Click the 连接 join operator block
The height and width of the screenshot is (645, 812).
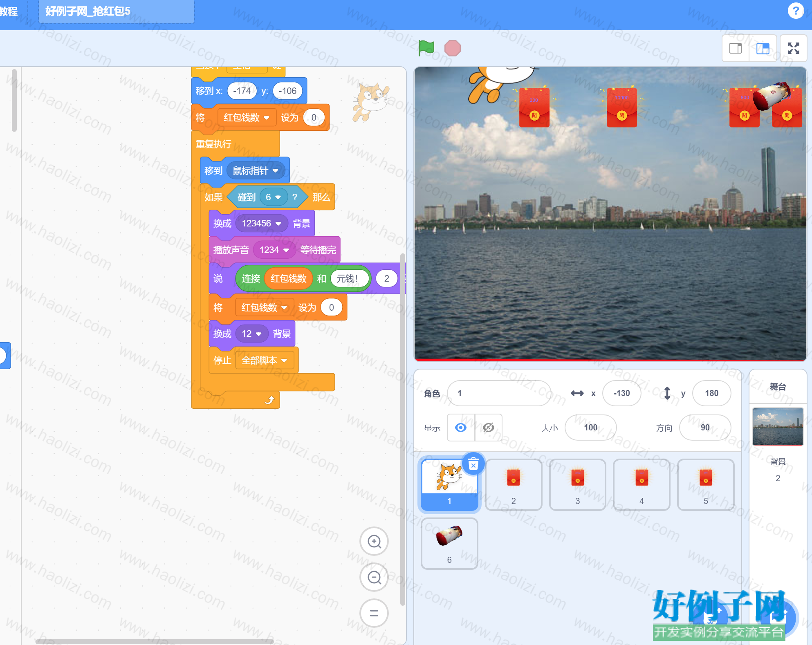251,279
